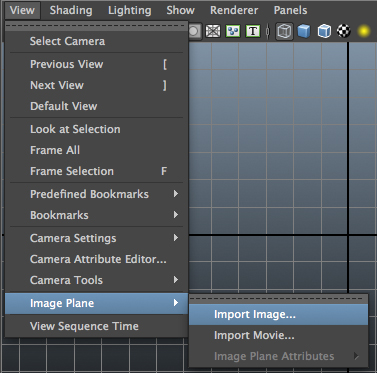The height and width of the screenshot is (373, 377).
Task: Click the Image Plane Attributes entry
Action: (278, 356)
